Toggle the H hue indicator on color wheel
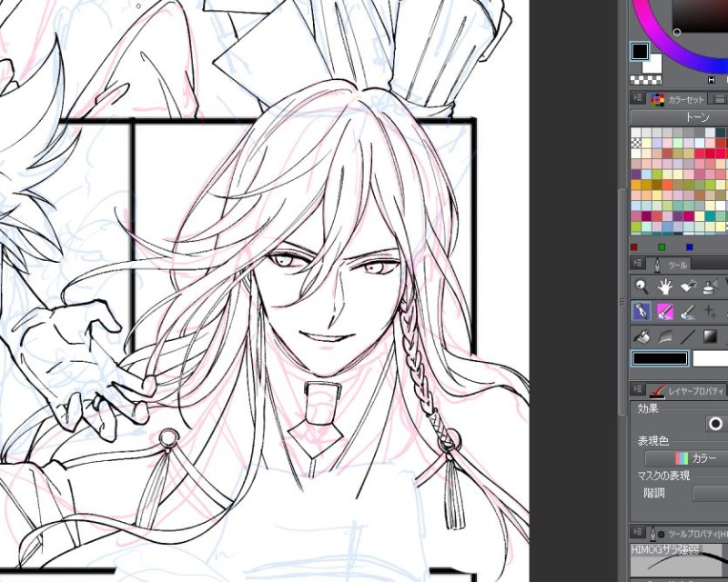This screenshot has width=728, height=582. [712, 80]
